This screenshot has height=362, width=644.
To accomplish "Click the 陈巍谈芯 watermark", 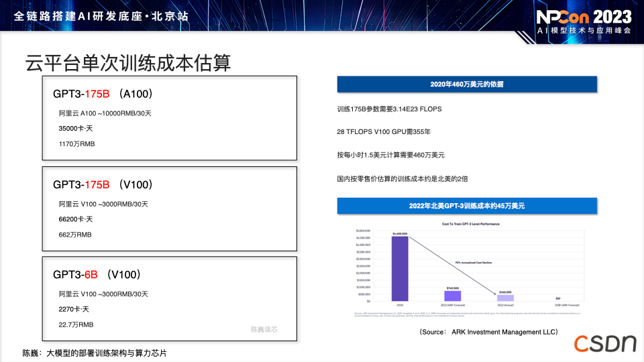I will (264, 329).
